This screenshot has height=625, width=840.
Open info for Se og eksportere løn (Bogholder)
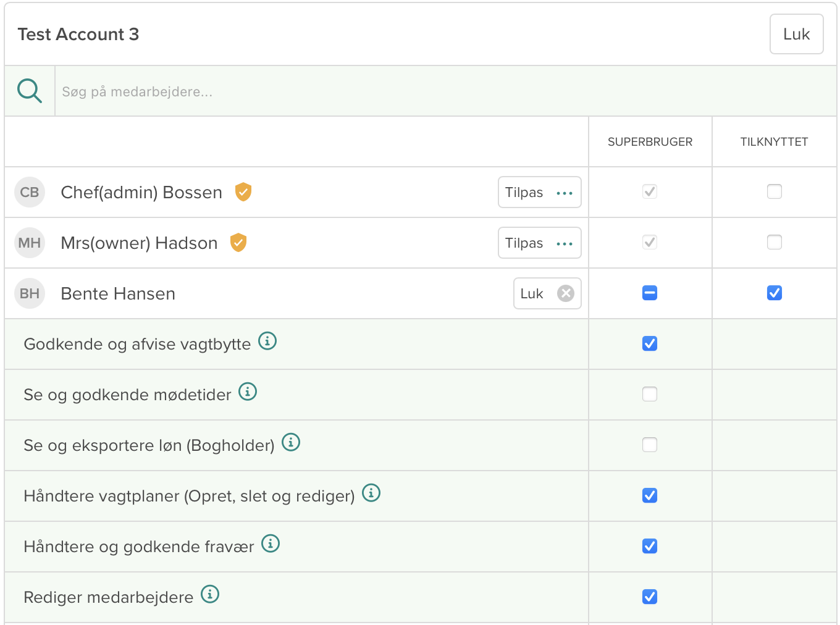pos(291,442)
